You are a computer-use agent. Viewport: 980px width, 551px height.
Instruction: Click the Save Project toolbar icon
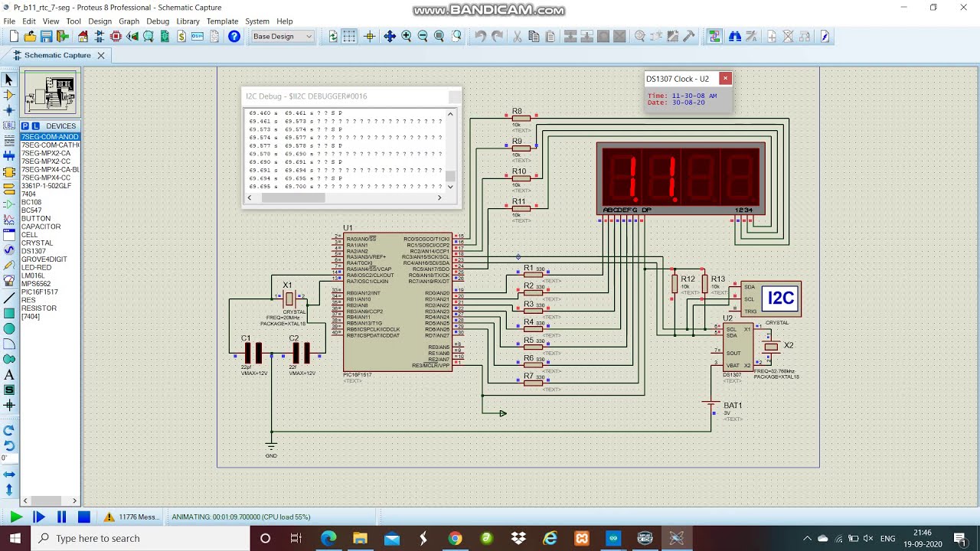[x=46, y=36]
